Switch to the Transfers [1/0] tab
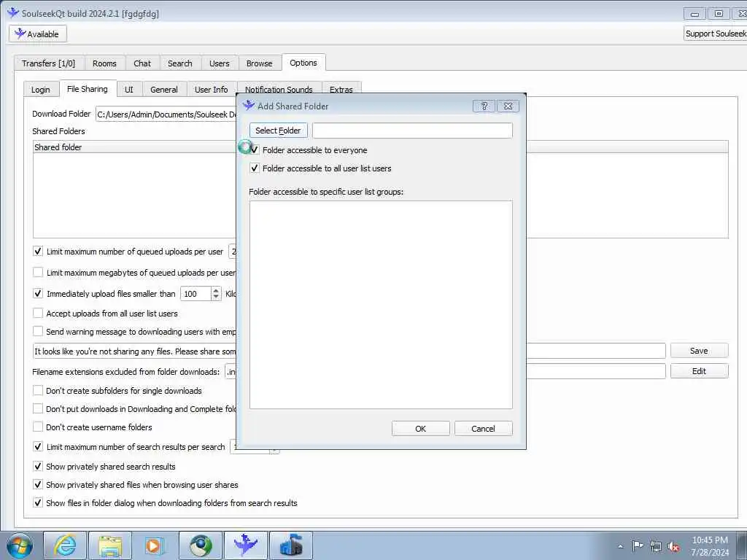 click(49, 63)
